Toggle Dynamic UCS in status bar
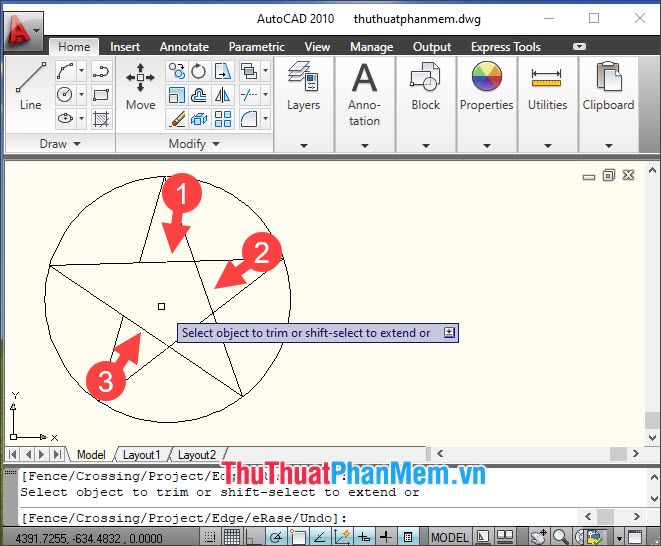The height and width of the screenshot is (546, 661). [342, 537]
